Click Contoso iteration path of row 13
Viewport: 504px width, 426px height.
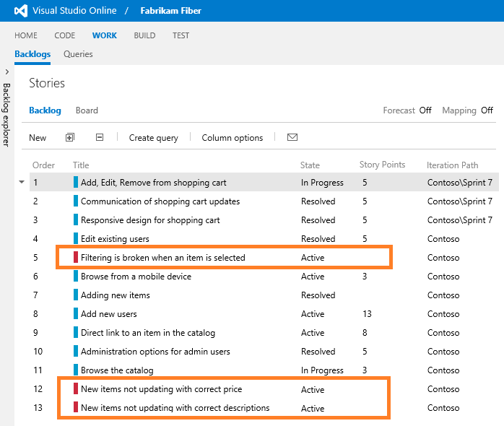coord(443,408)
